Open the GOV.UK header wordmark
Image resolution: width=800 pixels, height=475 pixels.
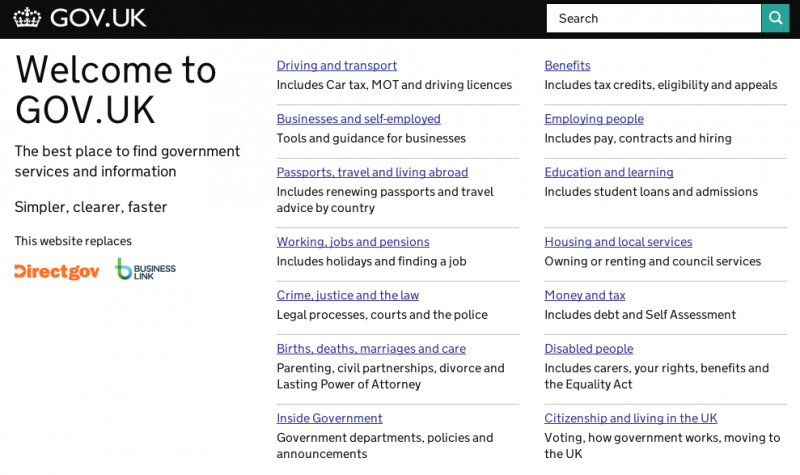[98, 18]
